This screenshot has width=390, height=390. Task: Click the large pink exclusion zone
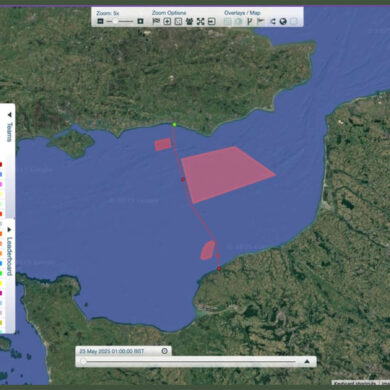coord(224,173)
